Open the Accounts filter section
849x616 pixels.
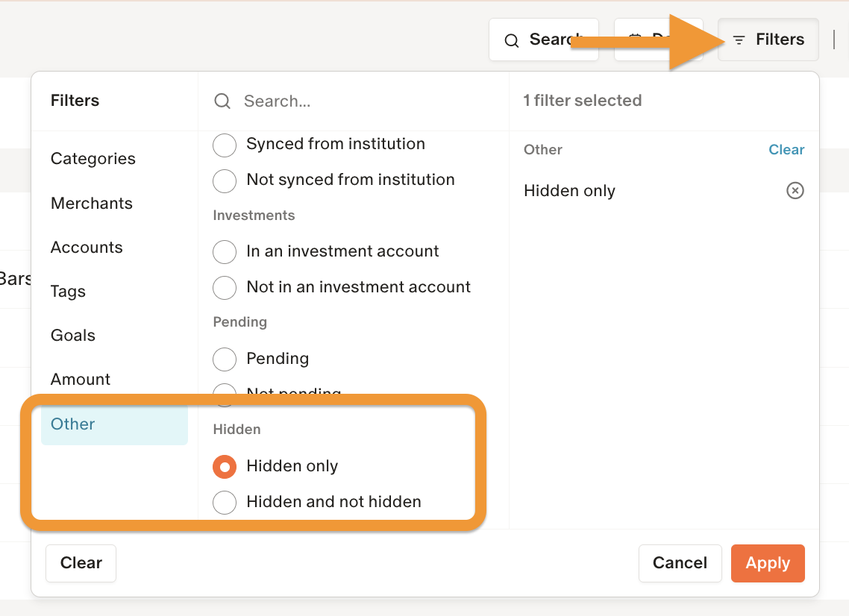pos(87,248)
